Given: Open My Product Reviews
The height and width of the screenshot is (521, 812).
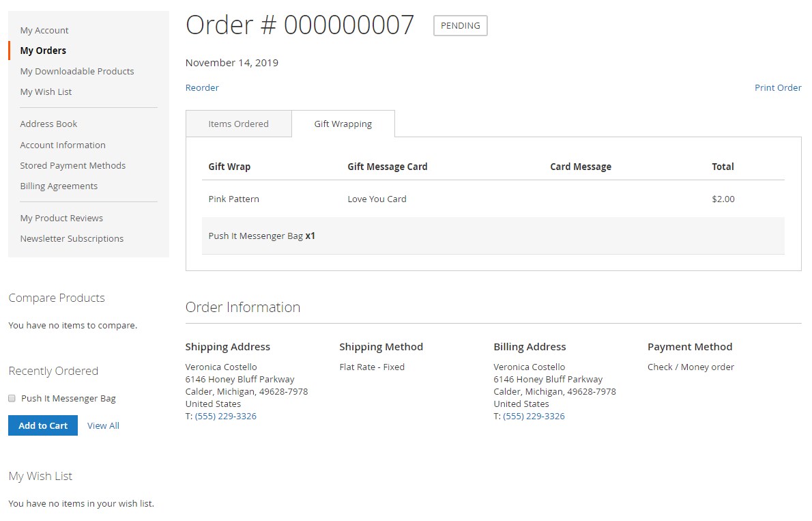Looking at the screenshot, I should (61, 218).
